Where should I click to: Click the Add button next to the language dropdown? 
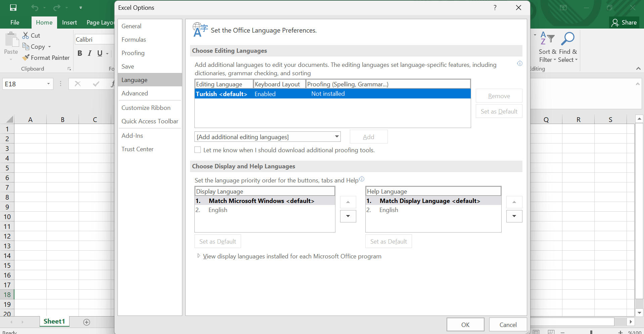369,137
